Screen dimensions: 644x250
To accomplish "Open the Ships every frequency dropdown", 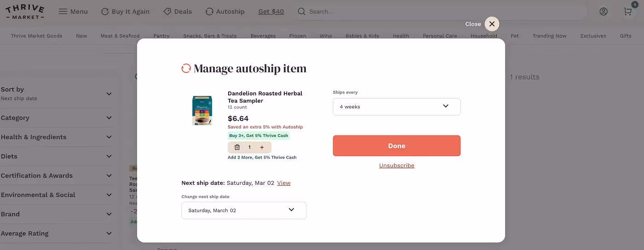I will [x=397, y=107].
